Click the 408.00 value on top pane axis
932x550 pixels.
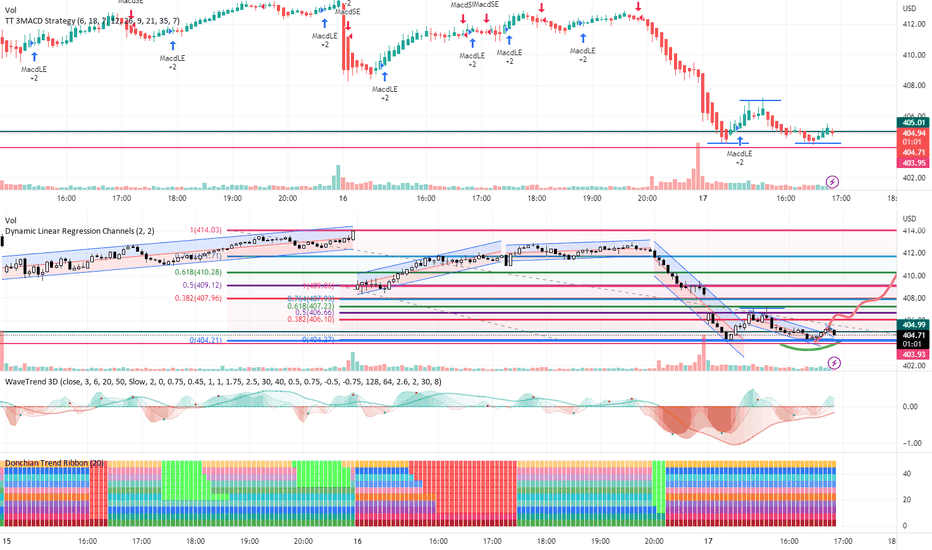(x=914, y=86)
